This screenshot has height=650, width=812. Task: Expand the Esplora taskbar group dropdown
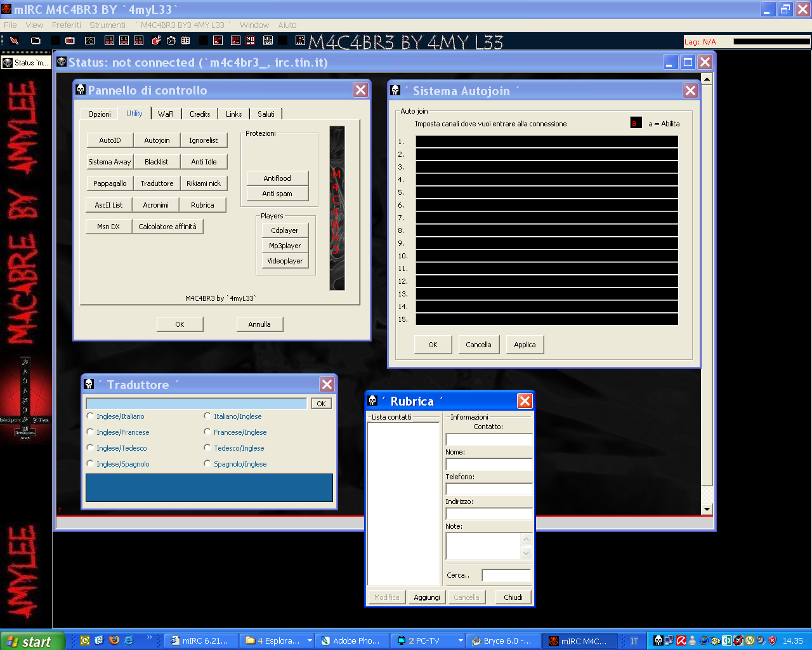310,641
